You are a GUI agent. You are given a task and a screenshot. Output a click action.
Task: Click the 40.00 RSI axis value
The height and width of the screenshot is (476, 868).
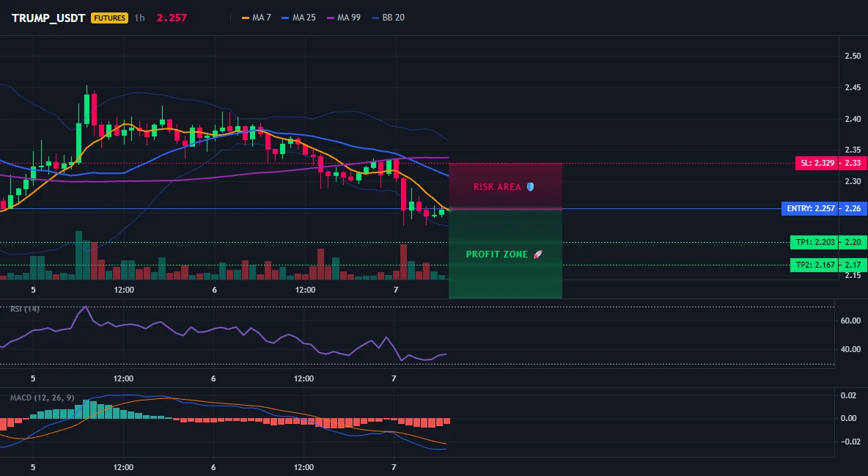851,349
